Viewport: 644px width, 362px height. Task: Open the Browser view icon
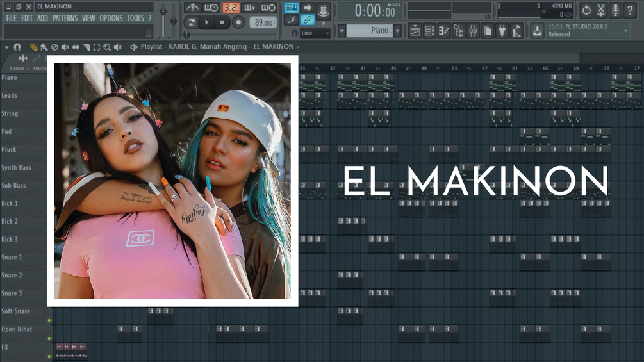(x=458, y=31)
